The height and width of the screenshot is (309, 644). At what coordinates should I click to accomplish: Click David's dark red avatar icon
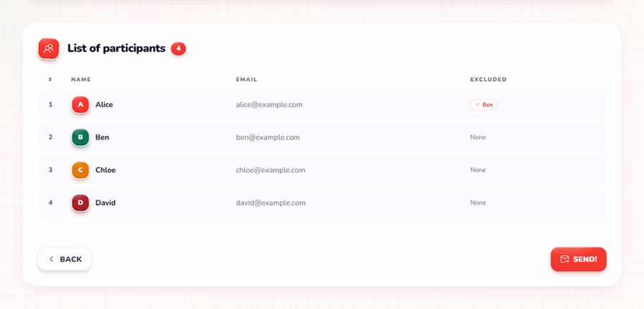(x=80, y=203)
